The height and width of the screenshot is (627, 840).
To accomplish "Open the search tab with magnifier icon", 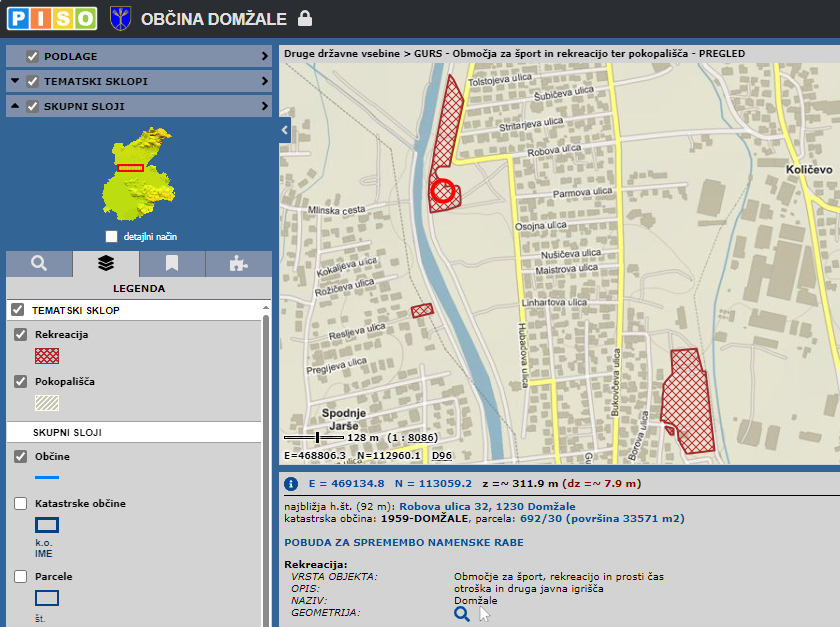I will coord(39,264).
